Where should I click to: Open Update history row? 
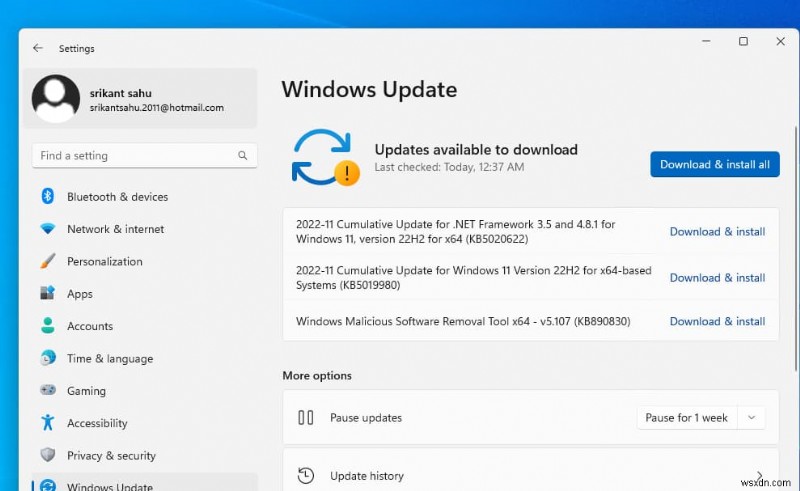point(531,470)
